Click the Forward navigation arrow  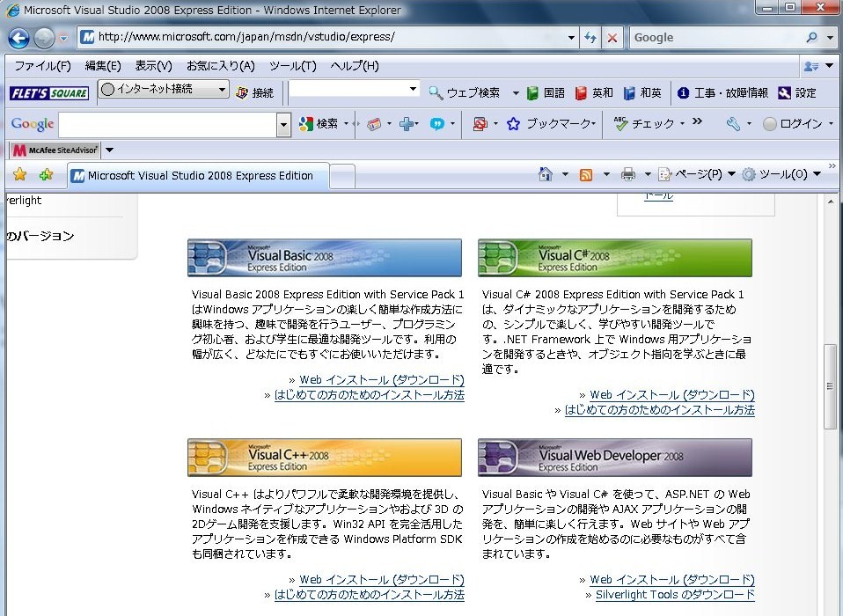[44, 38]
